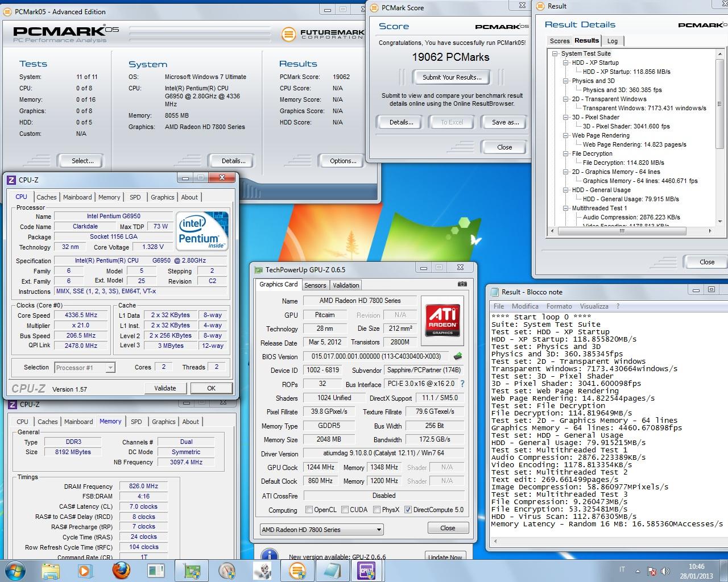Image resolution: width=728 pixels, height=582 pixels.
Task: Click the green circuit board taskbar icon
Action: pos(191,571)
